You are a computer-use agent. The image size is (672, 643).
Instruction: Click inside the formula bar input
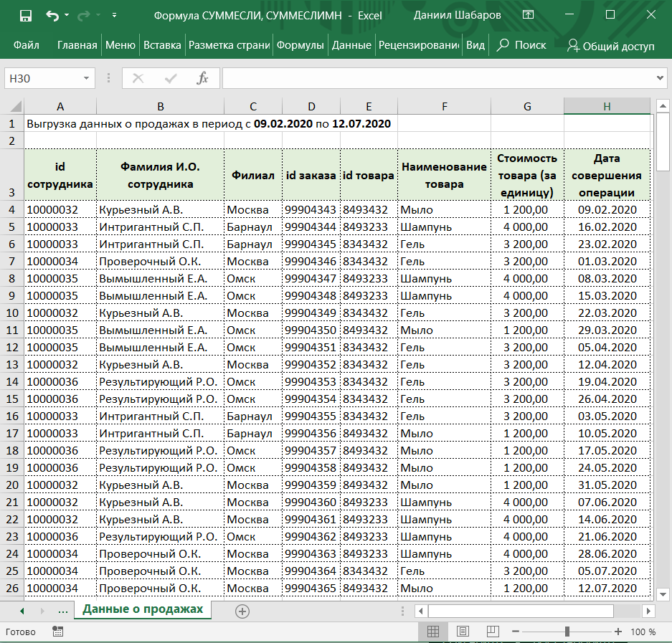(437, 78)
